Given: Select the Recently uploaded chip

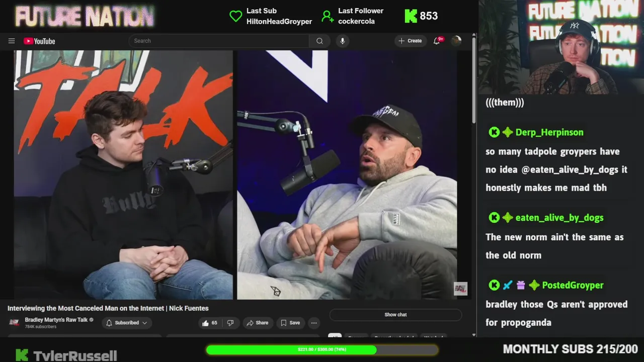Looking at the screenshot, I should coord(395,336).
